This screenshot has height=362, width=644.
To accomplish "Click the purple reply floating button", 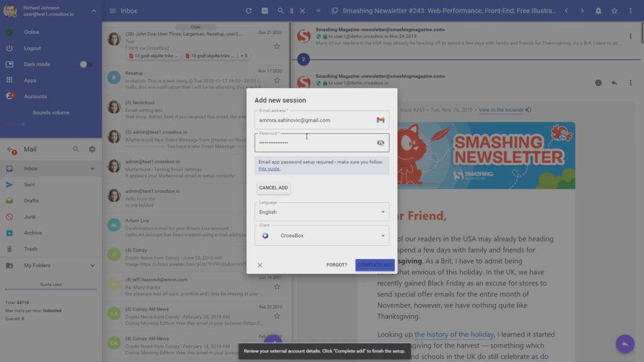I will [x=625, y=344].
